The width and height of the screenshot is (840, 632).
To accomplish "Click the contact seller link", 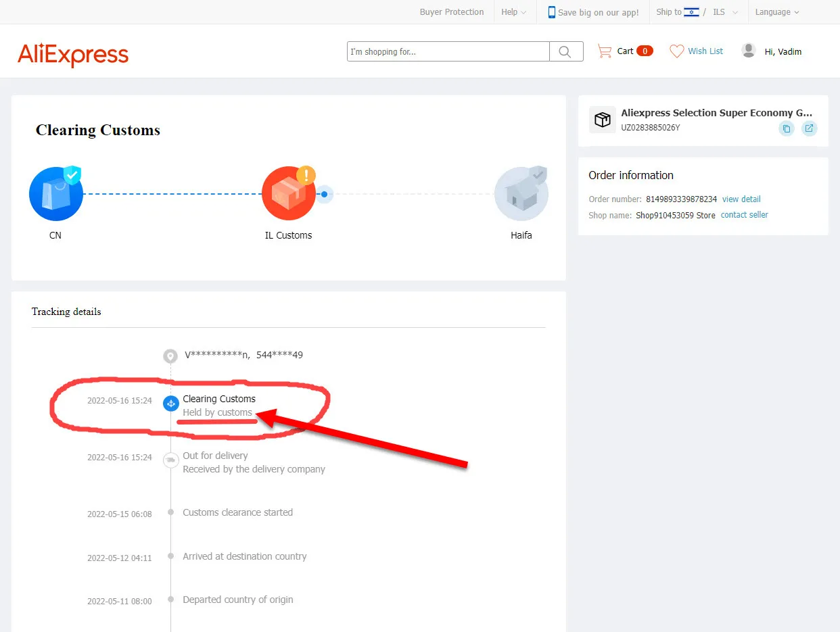I will pos(745,215).
